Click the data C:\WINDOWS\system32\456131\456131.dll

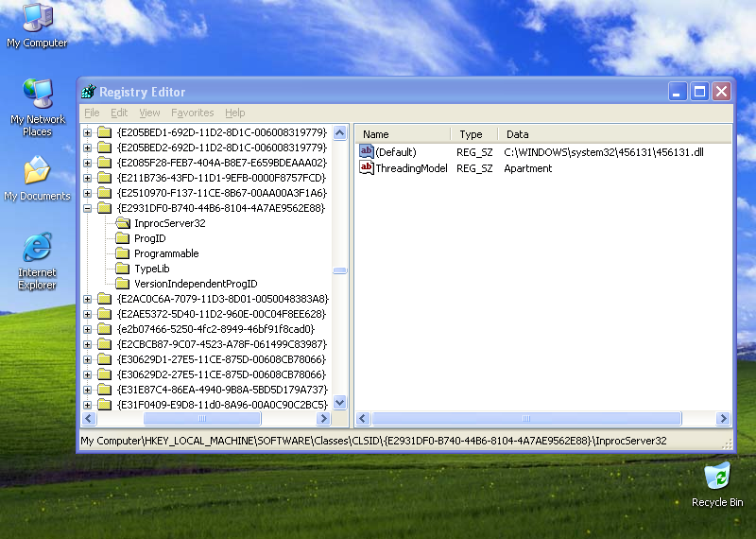click(604, 152)
